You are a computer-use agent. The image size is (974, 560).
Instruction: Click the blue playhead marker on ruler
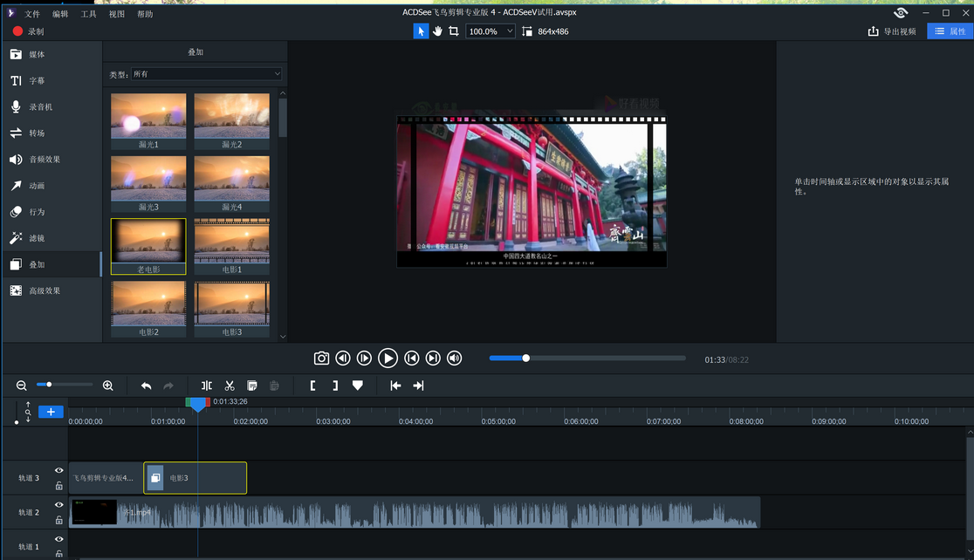click(x=197, y=405)
